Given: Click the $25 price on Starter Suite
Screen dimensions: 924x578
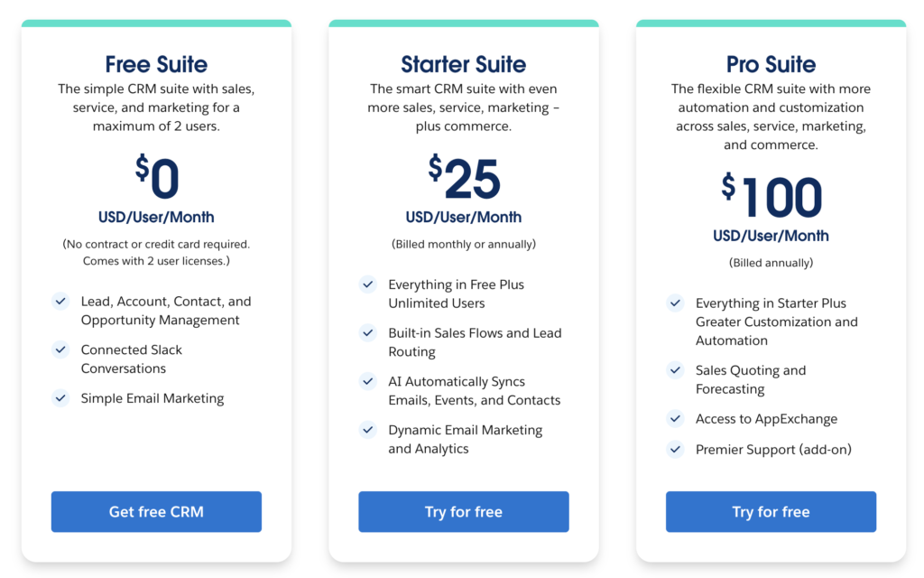Looking at the screenshot, I should tap(464, 179).
